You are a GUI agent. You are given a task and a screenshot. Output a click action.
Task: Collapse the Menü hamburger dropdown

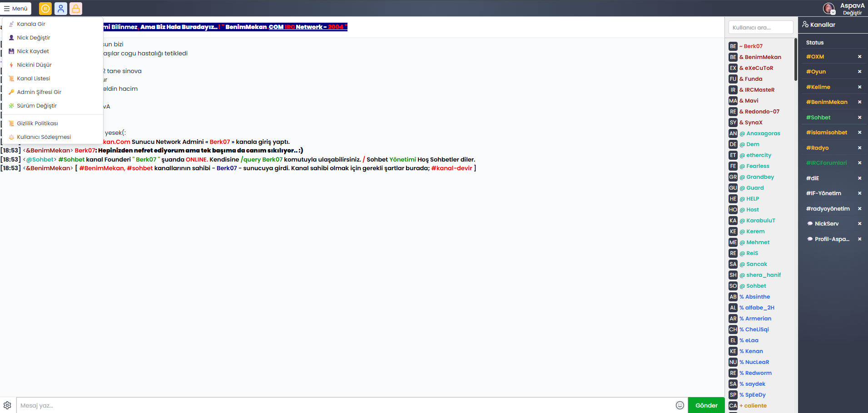[16, 9]
